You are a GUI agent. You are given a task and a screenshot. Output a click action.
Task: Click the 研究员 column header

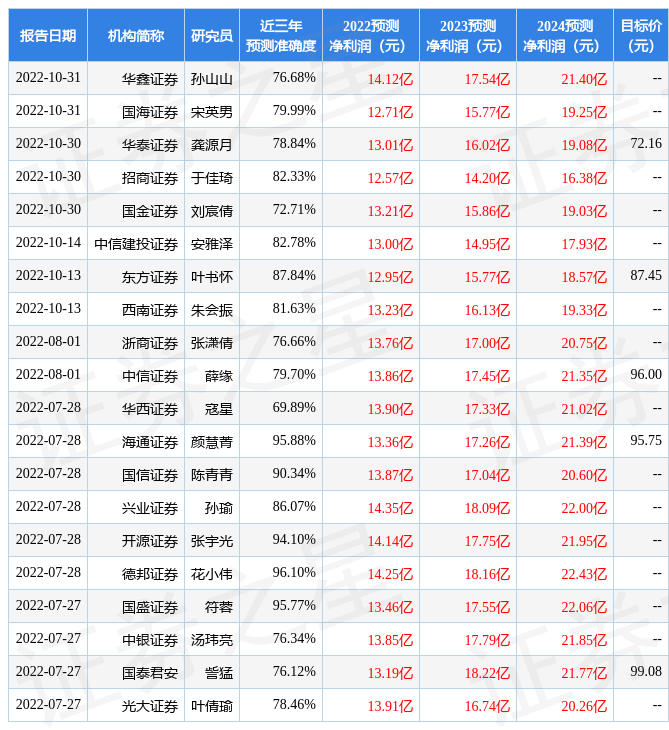pos(212,35)
